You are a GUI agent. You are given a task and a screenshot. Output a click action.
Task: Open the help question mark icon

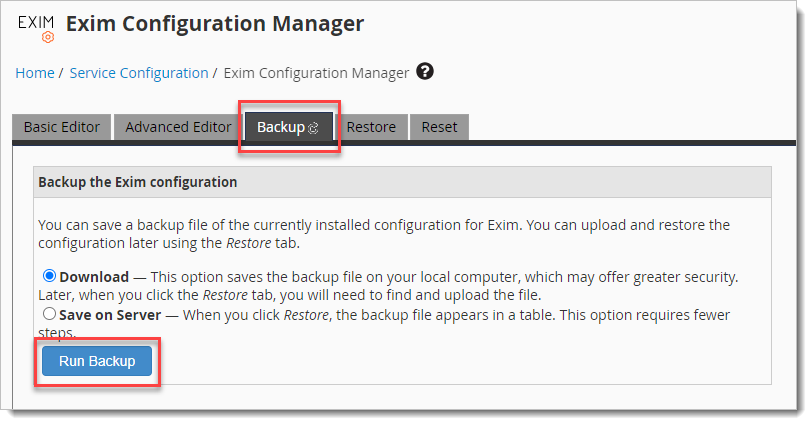(x=425, y=71)
